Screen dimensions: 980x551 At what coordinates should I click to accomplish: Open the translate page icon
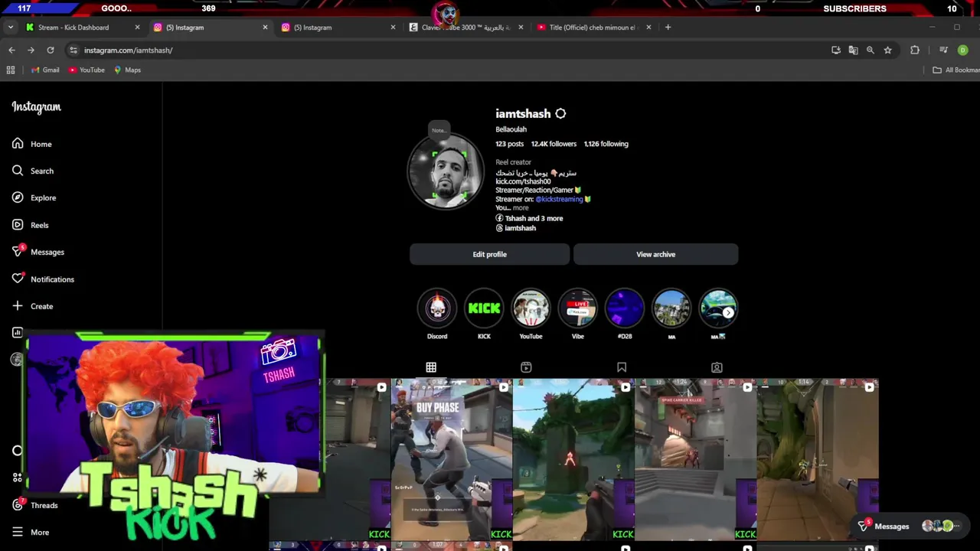tap(853, 50)
